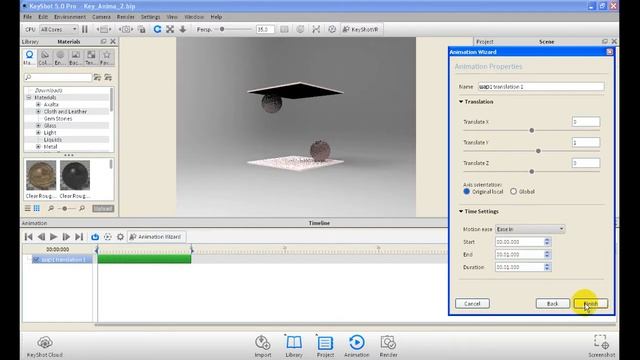Open animation settings gear
Screen dimensions: 640x360
120,237
